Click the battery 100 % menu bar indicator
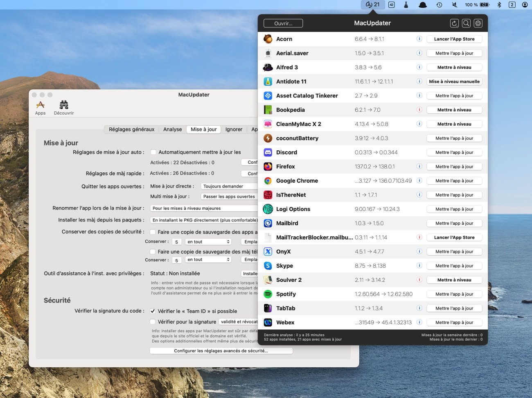Image resolution: width=532 pixels, height=398 pixels. click(477, 5)
